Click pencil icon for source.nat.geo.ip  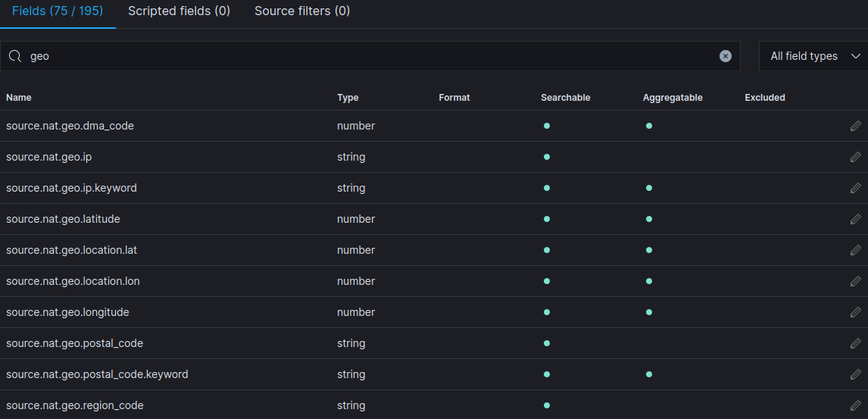855,157
